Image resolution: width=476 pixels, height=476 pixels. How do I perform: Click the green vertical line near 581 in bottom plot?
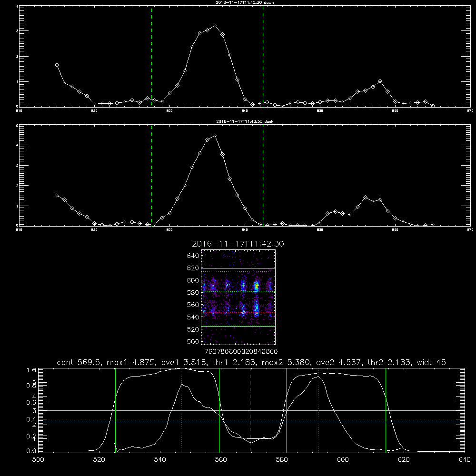(286, 410)
